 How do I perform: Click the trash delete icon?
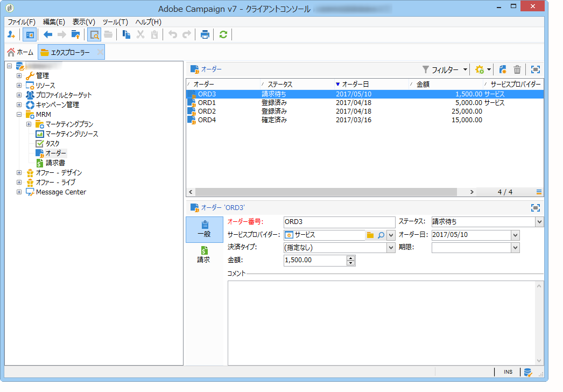point(517,69)
